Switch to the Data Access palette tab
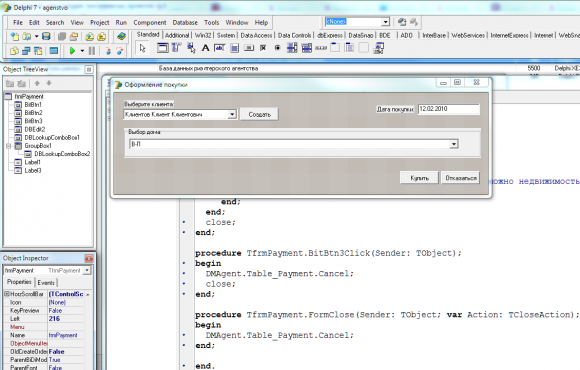Viewport: 580px width, 370px height. pyautogui.click(x=256, y=35)
